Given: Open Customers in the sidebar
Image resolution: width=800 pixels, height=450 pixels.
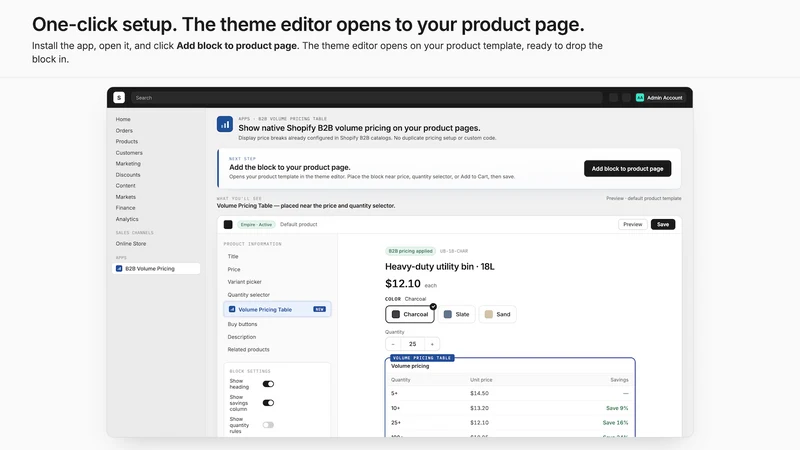Looking at the screenshot, I should point(129,153).
